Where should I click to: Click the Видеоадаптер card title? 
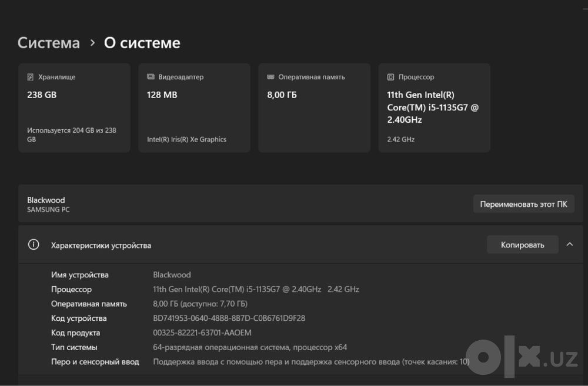click(181, 77)
